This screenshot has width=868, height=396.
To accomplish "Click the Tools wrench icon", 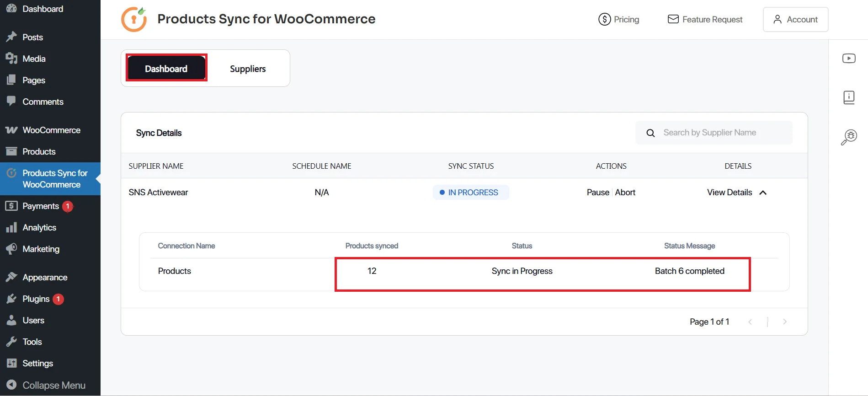I will pyautogui.click(x=11, y=342).
